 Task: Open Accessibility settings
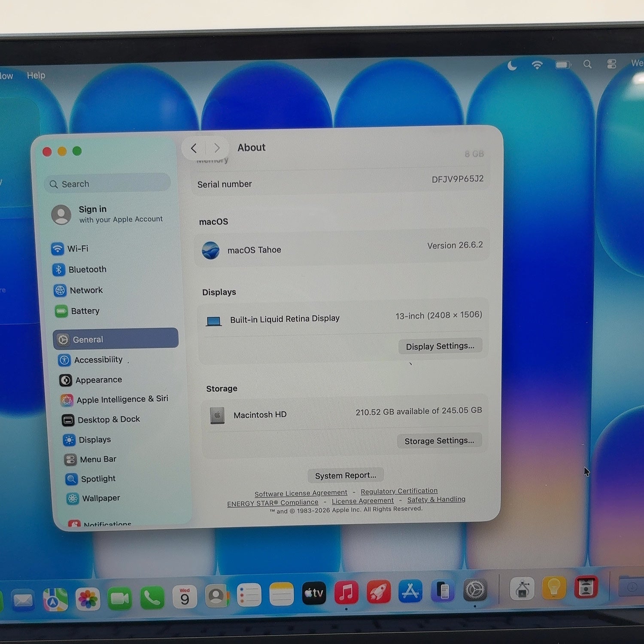click(91, 360)
